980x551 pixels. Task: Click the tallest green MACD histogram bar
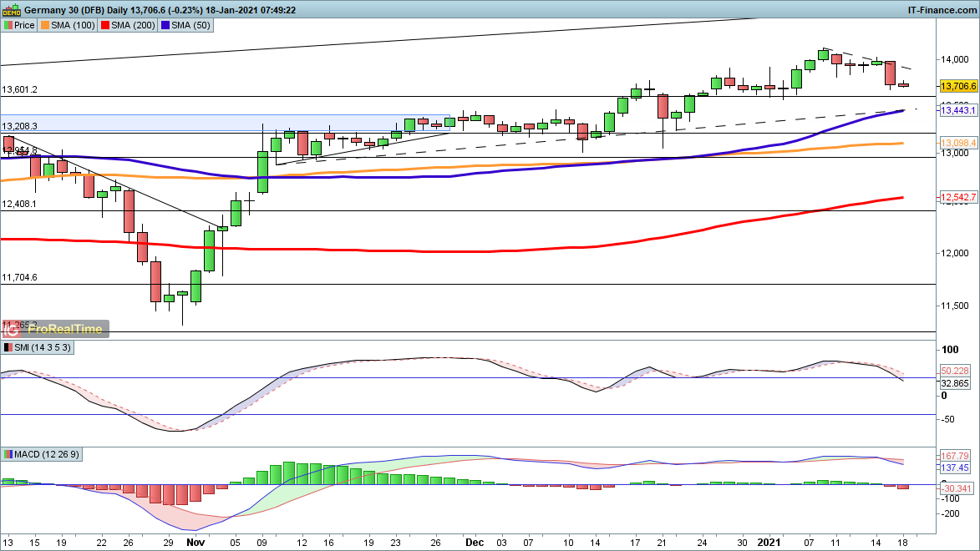click(290, 473)
